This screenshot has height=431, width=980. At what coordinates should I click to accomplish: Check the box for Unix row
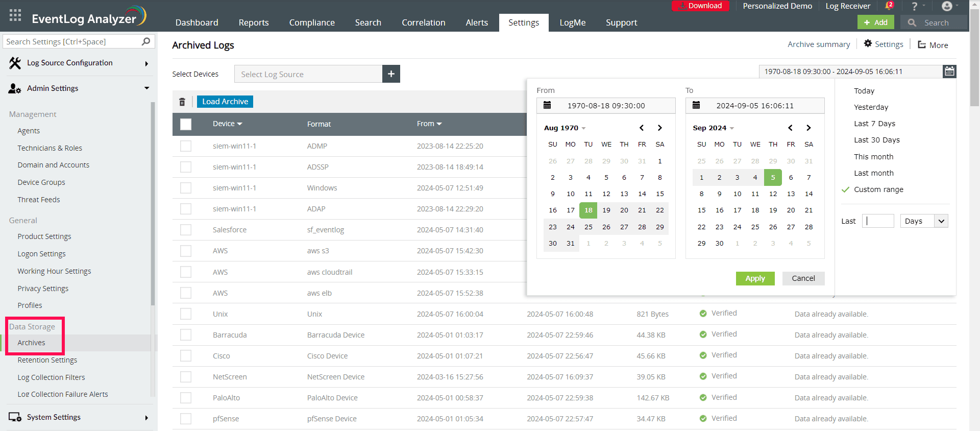coord(186,314)
